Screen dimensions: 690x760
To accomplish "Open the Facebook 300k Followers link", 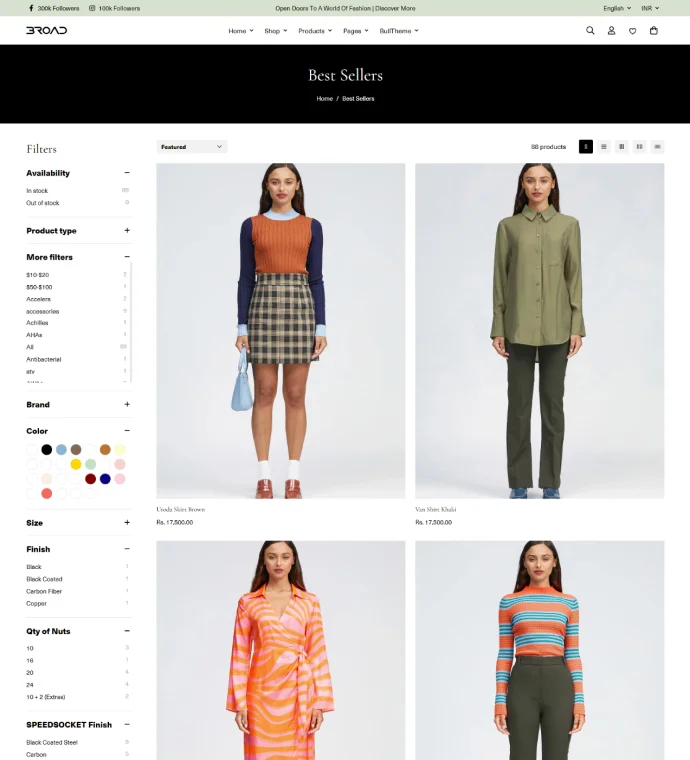I will point(53,8).
